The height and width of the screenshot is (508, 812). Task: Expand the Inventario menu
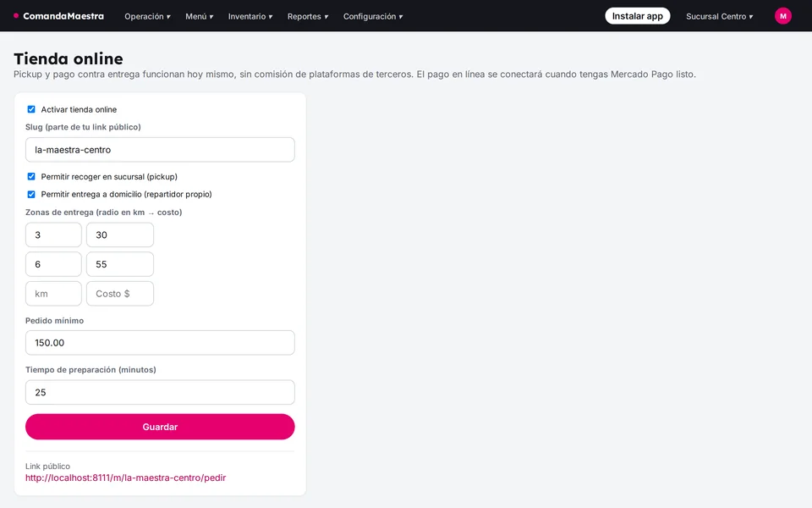[x=250, y=17]
